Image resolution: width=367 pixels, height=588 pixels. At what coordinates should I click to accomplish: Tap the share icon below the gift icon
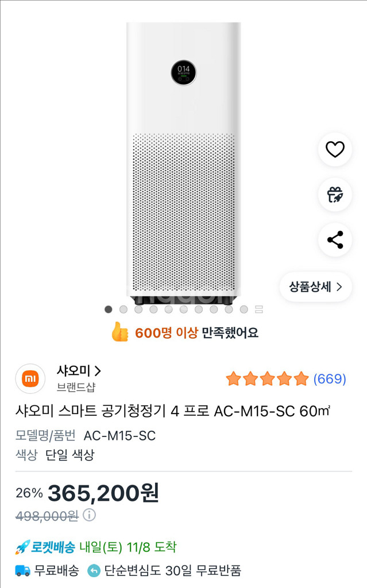pyautogui.click(x=335, y=241)
